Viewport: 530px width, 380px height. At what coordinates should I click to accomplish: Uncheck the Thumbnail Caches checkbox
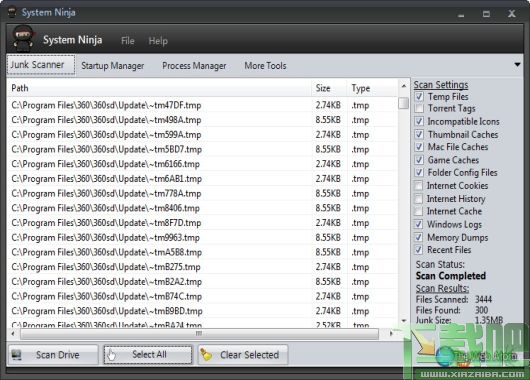(419, 134)
